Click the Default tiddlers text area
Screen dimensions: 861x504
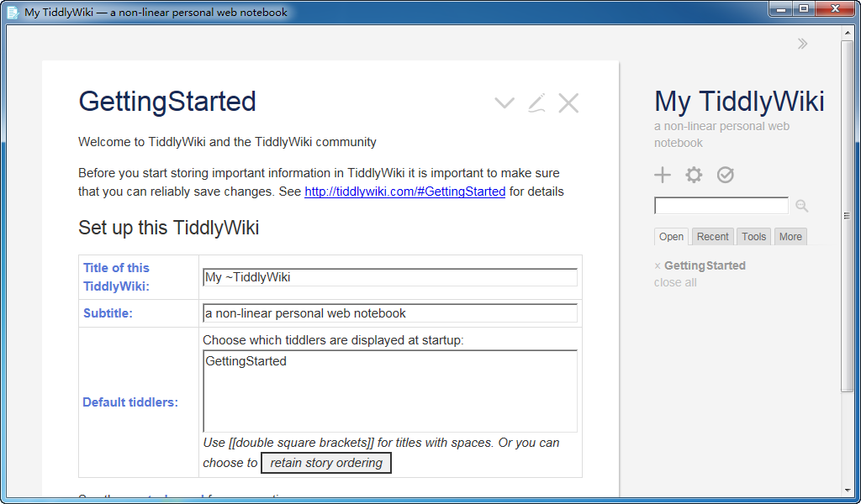(x=390, y=391)
